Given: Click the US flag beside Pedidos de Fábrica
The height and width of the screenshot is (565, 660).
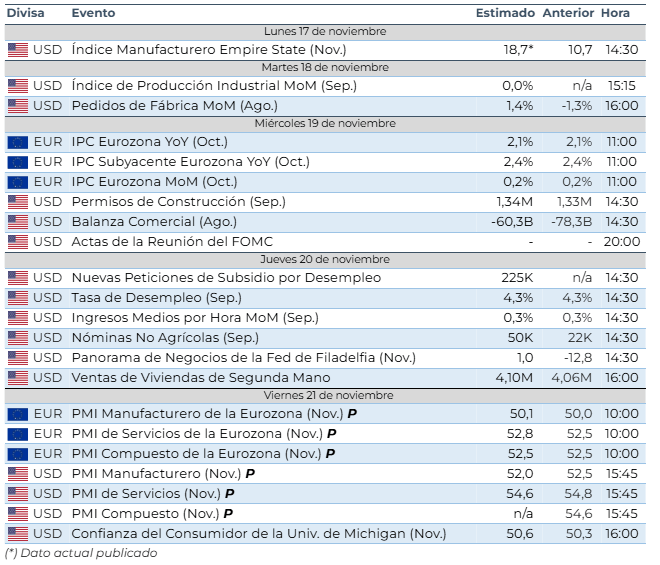Looking at the screenshot, I should coord(18,105).
